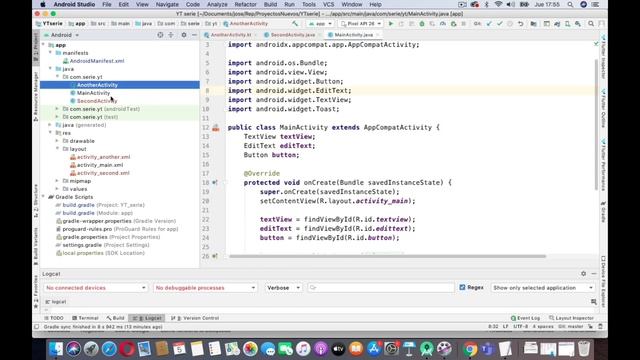Image resolution: width=640 pixels, height=360 pixels.
Task: Click the VCS commit checkmark icon
Action: [499, 24]
